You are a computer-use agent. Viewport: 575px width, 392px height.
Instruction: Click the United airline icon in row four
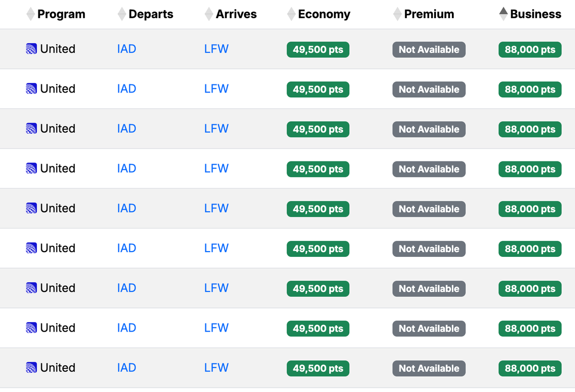tap(31, 168)
